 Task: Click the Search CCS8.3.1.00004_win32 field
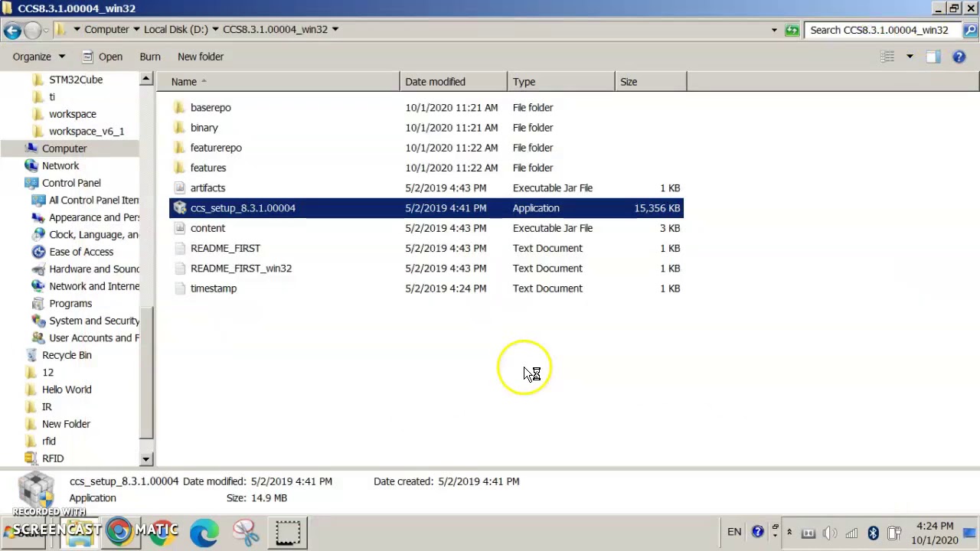(x=884, y=30)
